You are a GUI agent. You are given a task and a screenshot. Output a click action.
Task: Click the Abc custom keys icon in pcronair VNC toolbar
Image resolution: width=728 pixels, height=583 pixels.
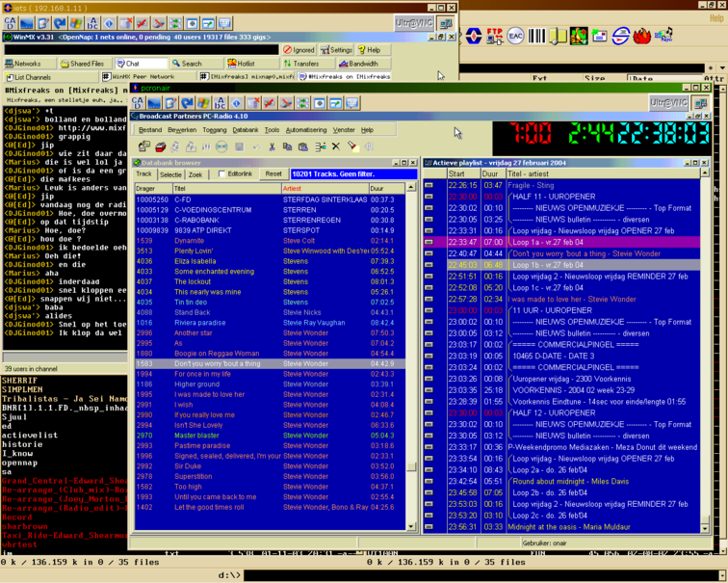point(221,103)
